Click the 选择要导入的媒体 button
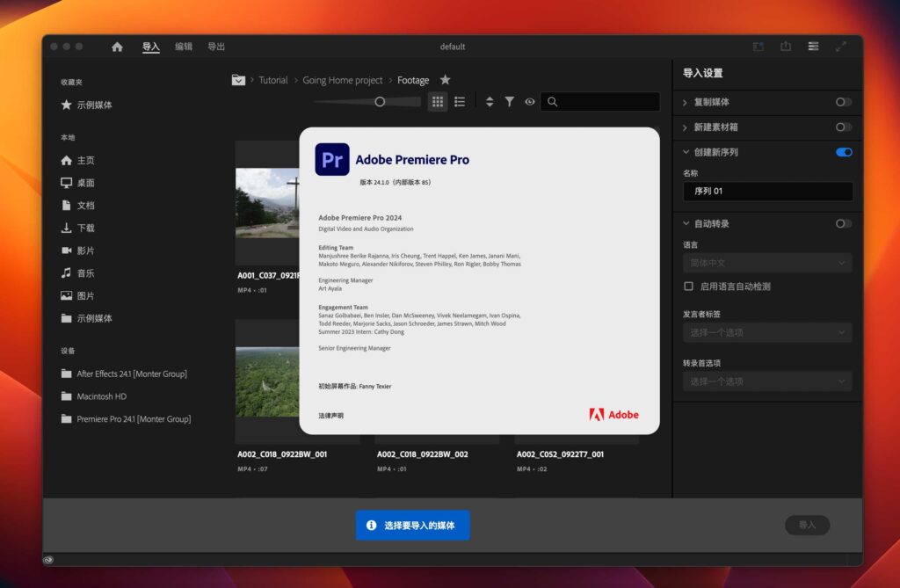The height and width of the screenshot is (588, 900). pos(412,525)
